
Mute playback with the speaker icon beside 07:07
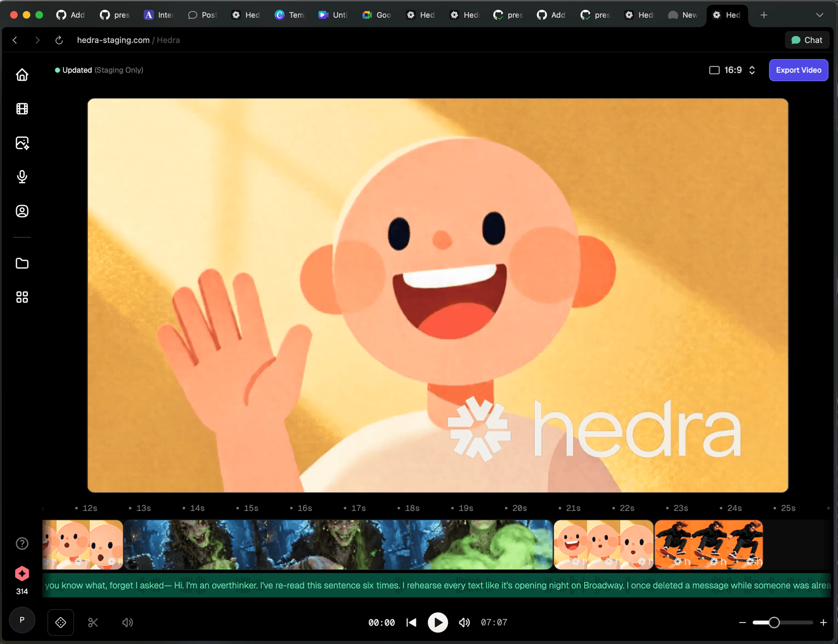point(465,623)
